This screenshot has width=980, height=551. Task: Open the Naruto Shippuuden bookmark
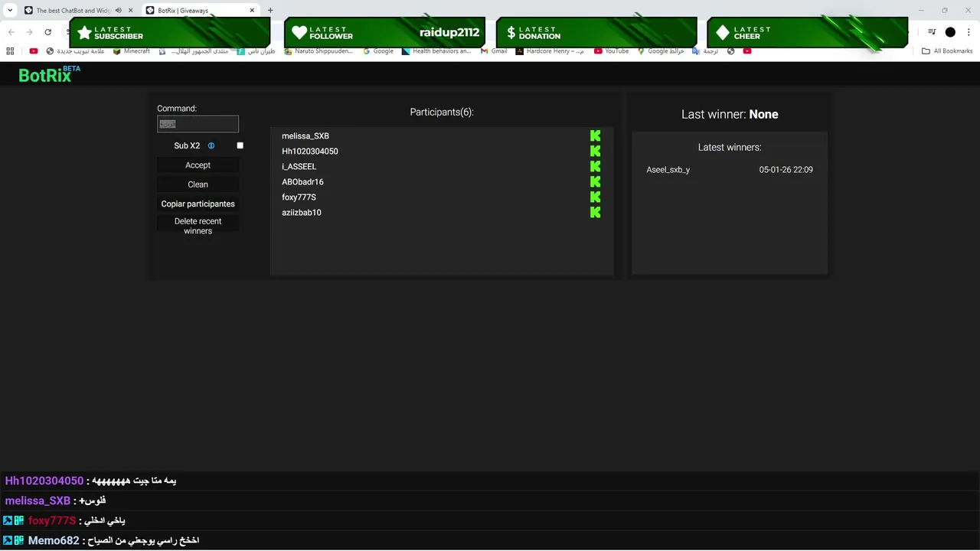(x=318, y=51)
